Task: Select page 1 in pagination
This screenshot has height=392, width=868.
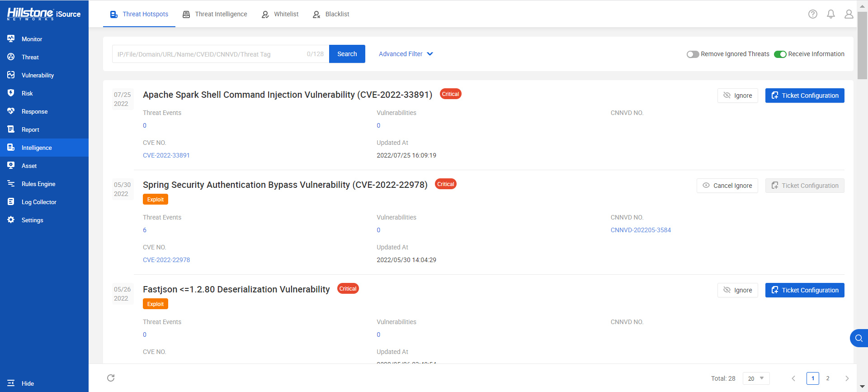Action: point(813,378)
